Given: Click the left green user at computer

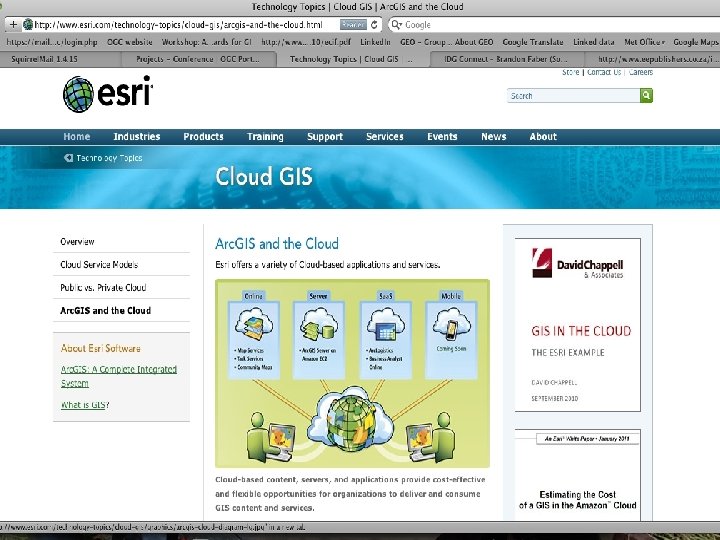Looking at the screenshot, I should point(271,437).
